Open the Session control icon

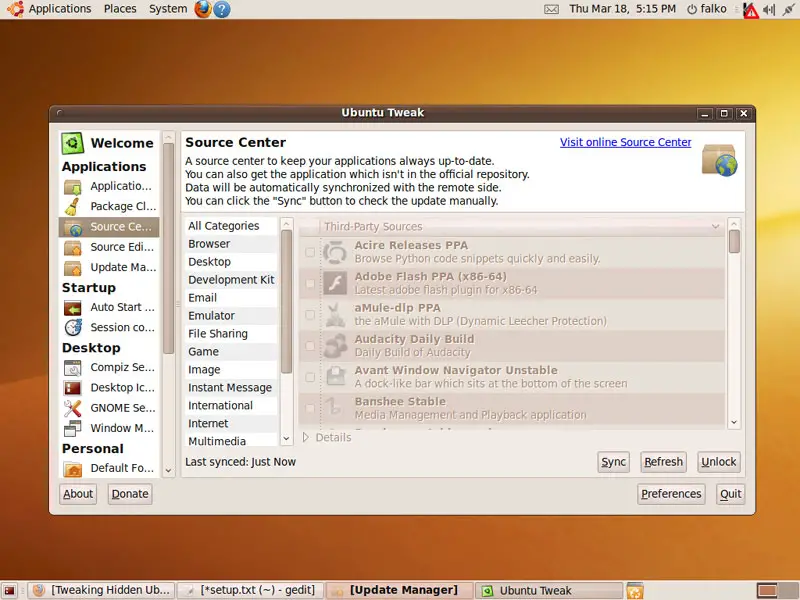tap(72, 327)
